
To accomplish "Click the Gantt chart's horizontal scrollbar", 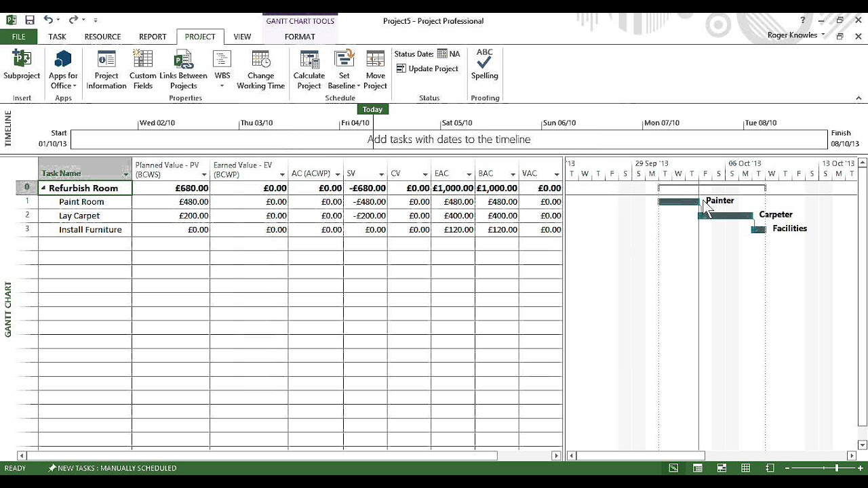I will (641, 456).
